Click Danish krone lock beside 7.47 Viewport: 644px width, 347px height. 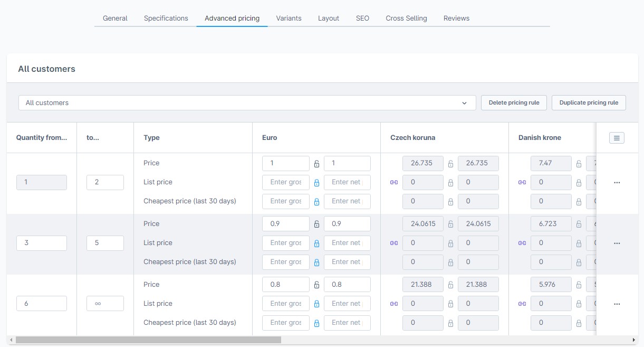(579, 164)
